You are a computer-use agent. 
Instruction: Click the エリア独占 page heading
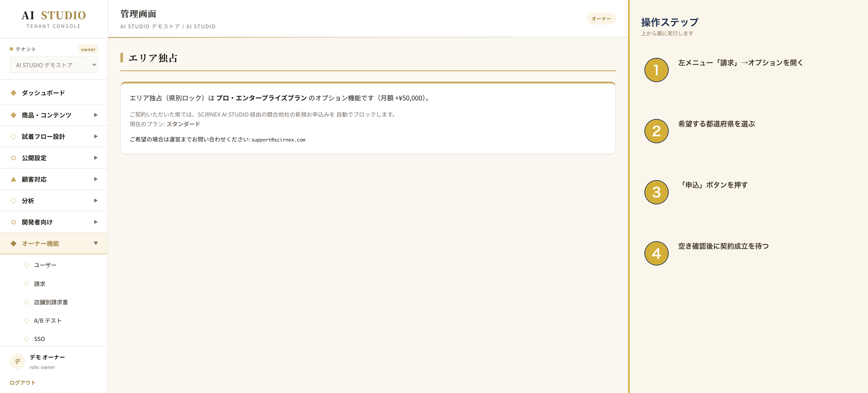coord(153,58)
